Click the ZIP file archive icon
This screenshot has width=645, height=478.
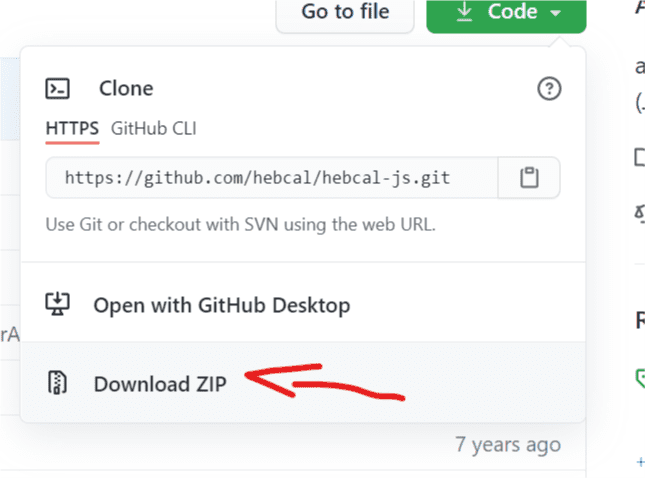pyautogui.click(x=58, y=383)
